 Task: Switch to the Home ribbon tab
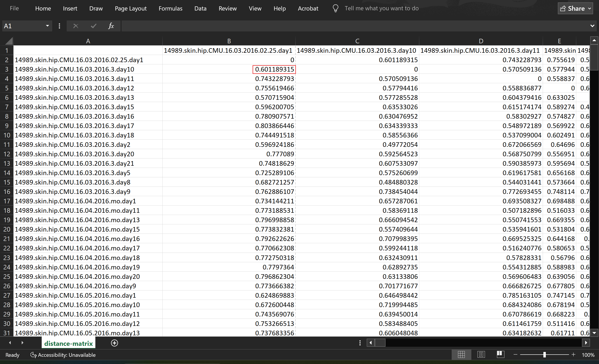(x=43, y=8)
